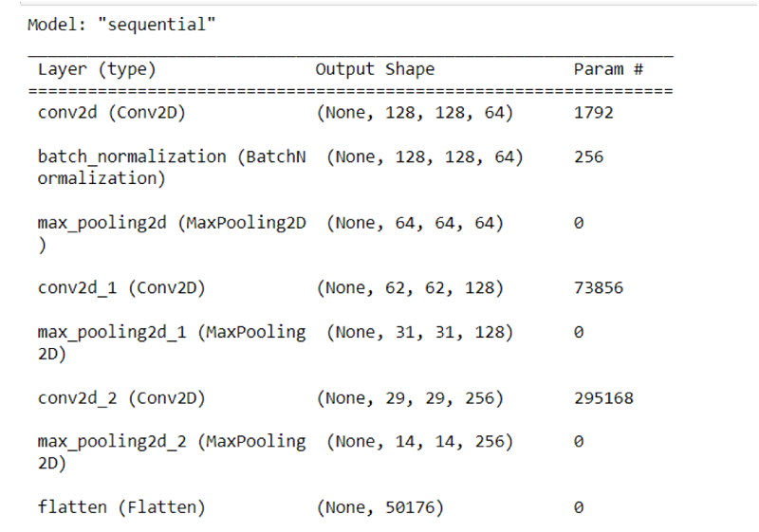
Task: Click the "Output Shape" column header
Action: pyautogui.click(x=375, y=69)
